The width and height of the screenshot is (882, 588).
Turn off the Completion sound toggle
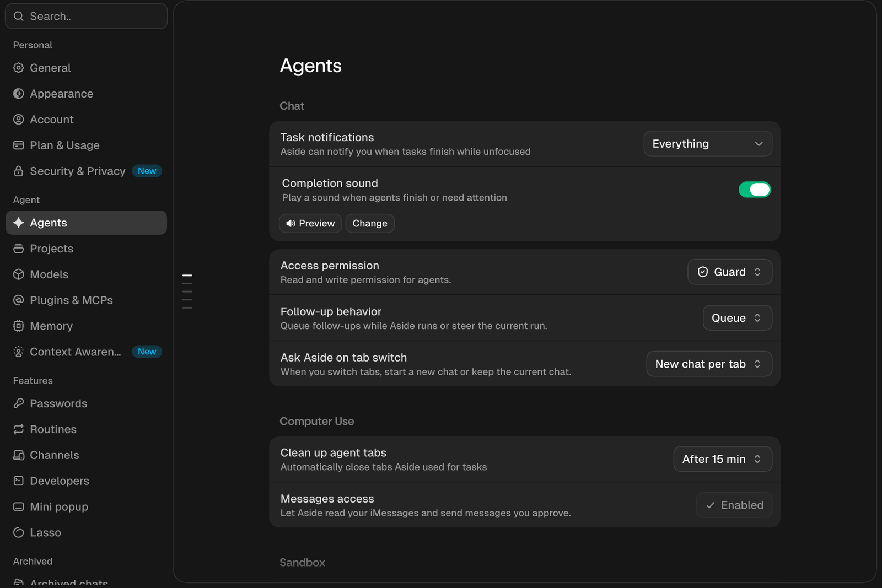[755, 190]
